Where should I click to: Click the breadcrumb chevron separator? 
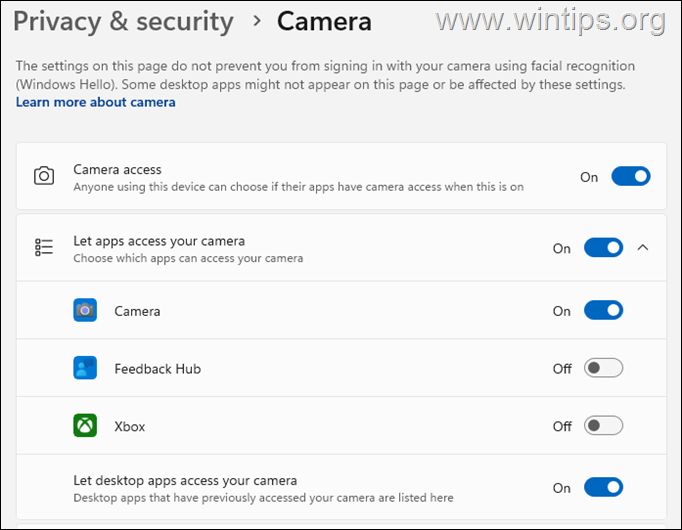[x=255, y=22]
